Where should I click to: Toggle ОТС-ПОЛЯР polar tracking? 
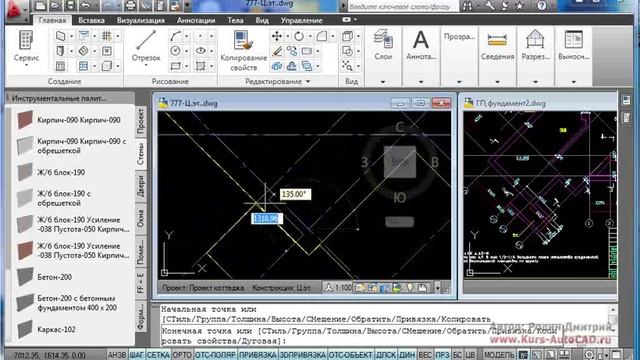point(216,355)
